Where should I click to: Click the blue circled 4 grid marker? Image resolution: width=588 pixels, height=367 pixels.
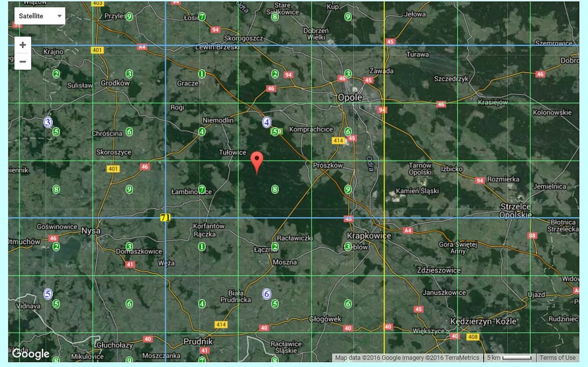click(267, 122)
